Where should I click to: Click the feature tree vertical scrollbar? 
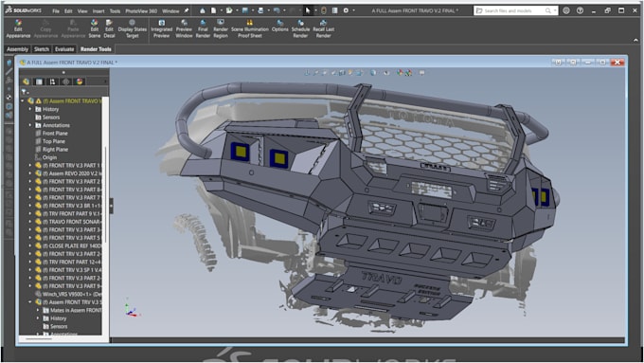pyautogui.click(x=106, y=195)
